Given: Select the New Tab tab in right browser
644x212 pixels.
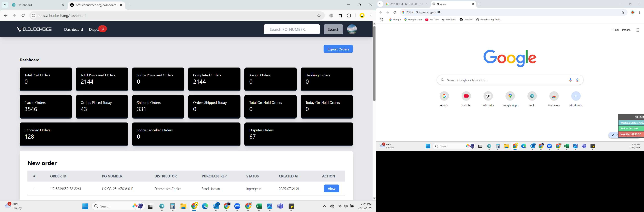Looking at the screenshot, I should 453,4.
